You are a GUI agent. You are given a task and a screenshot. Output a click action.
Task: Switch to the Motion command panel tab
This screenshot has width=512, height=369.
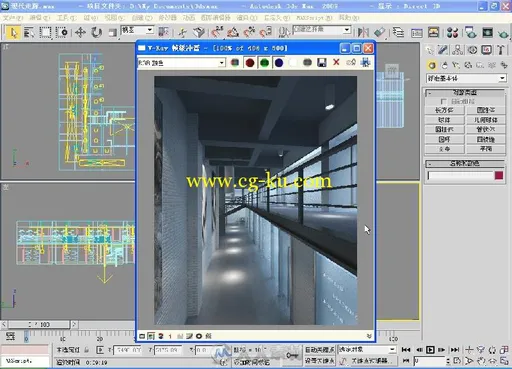(472, 50)
